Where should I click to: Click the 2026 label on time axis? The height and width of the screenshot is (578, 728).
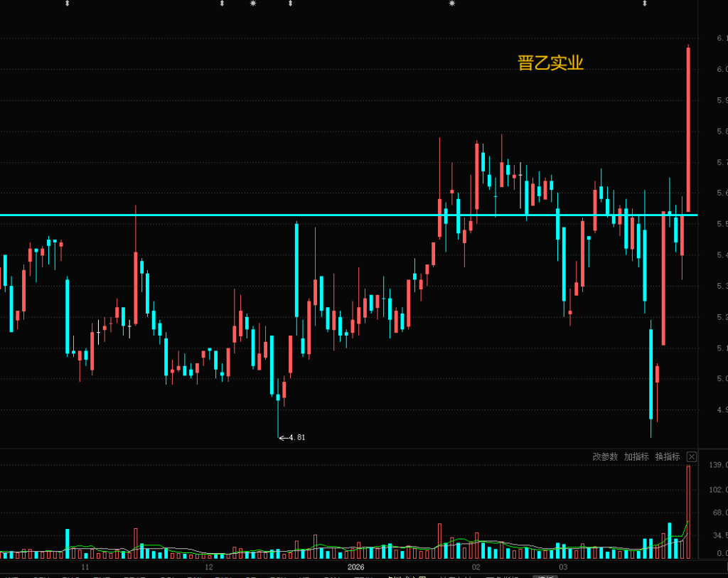coord(355,567)
